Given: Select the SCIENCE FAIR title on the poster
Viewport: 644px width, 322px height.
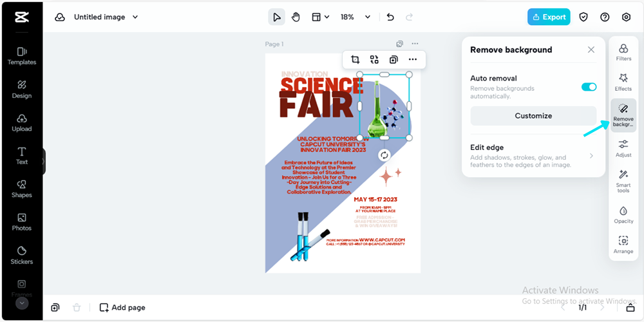Looking at the screenshot, I should (321, 97).
